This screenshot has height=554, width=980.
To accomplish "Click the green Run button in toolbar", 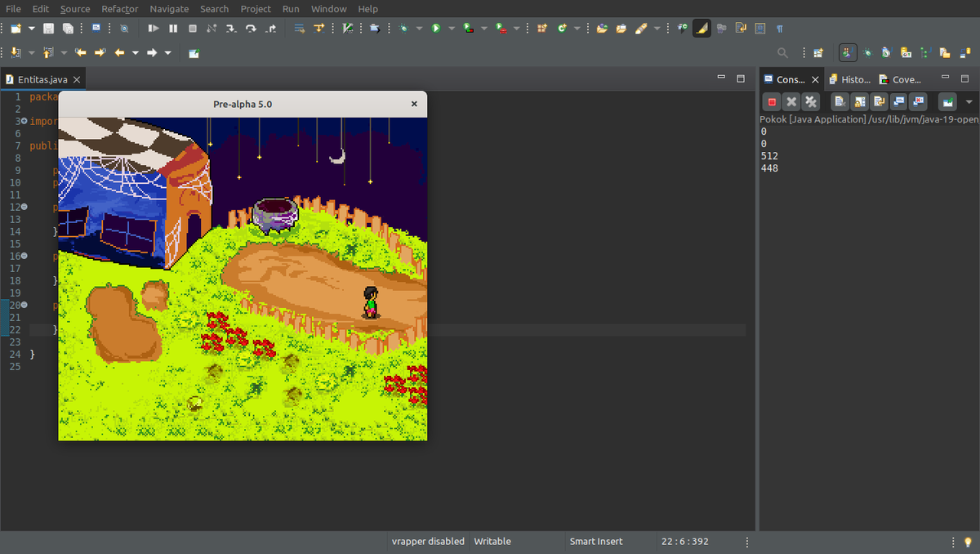I will (436, 29).
